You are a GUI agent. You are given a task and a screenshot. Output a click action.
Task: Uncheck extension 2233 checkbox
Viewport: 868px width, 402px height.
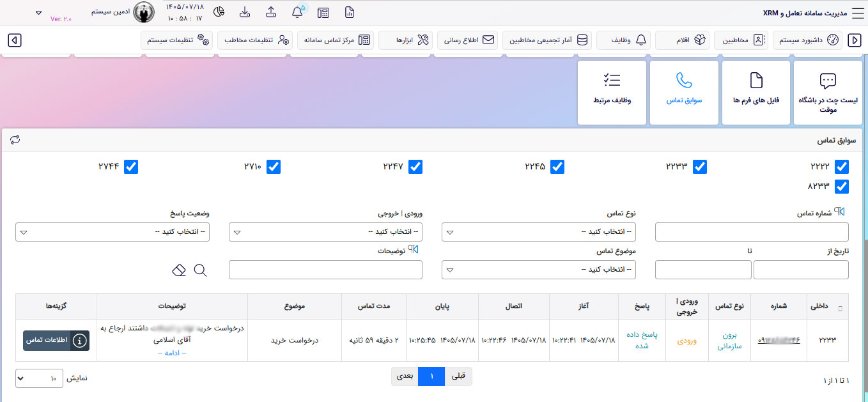coord(700,167)
